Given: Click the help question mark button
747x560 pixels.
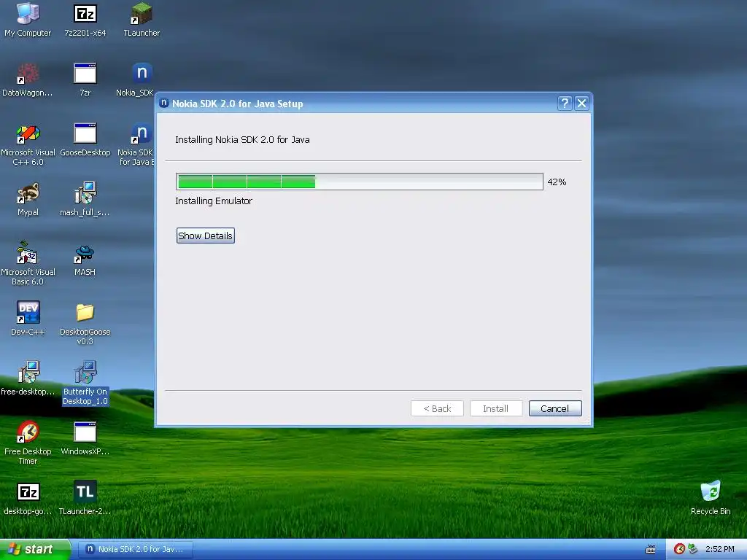Looking at the screenshot, I should click(565, 103).
